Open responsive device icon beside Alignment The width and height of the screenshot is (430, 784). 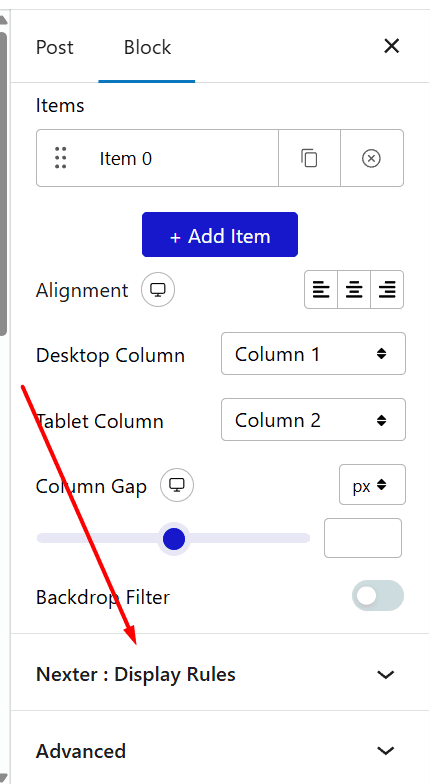(158, 290)
